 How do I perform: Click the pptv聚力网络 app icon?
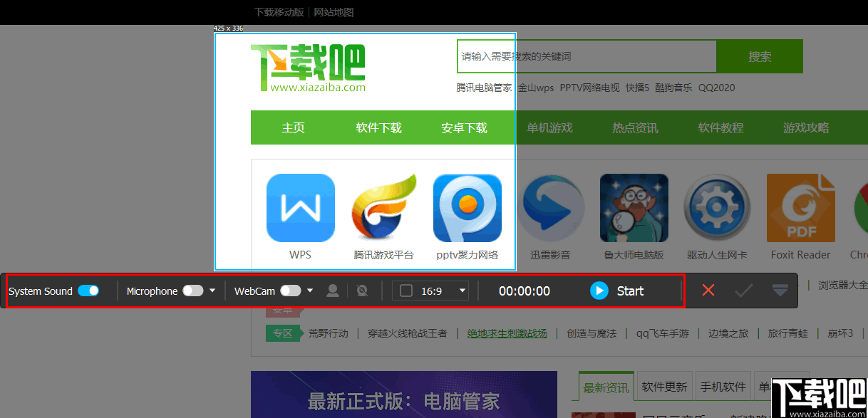pyautogui.click(x=467, y=208)
